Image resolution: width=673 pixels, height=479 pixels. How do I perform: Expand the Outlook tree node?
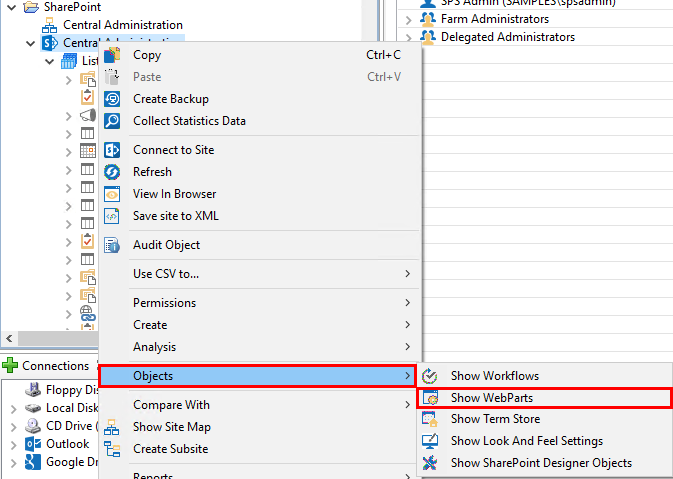[13, 443]
